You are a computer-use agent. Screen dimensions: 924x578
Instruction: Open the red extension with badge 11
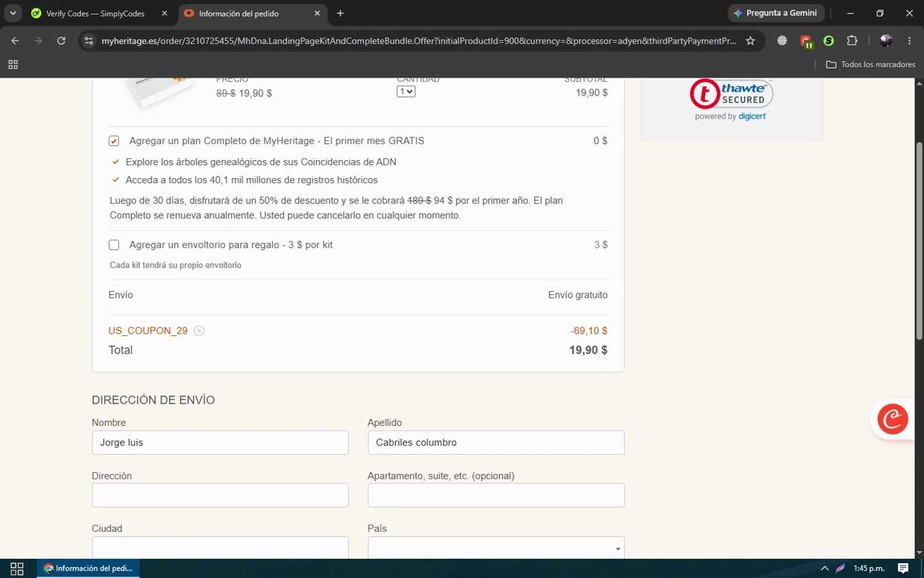click(806, 41)
